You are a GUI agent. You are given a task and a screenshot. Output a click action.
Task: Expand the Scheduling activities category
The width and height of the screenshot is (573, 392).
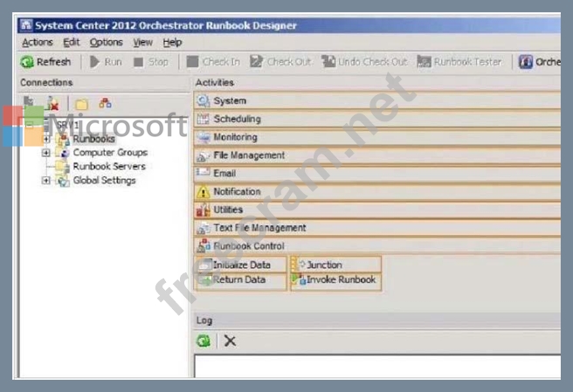coord(376,119)
